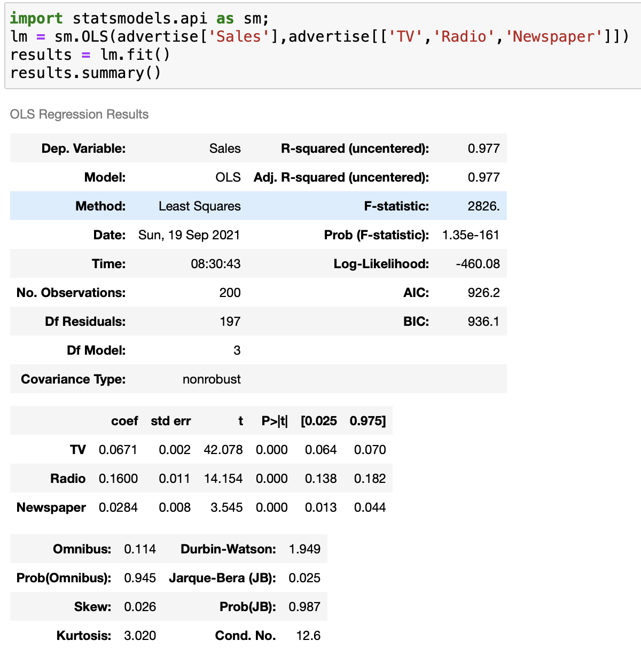
Task: Click R-squared (uncentered) label
Action: point(355,149)
